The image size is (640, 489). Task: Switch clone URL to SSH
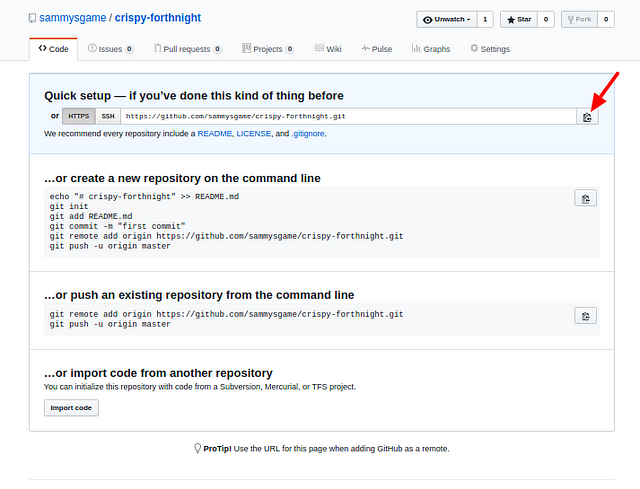pos(108,116)
